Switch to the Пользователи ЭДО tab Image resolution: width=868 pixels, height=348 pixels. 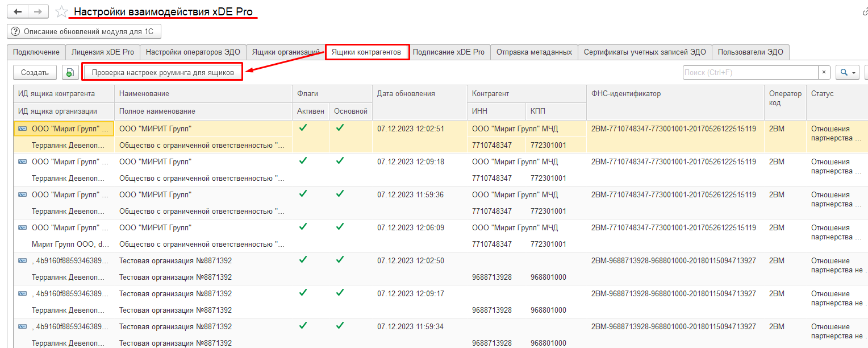click(750, 52)
